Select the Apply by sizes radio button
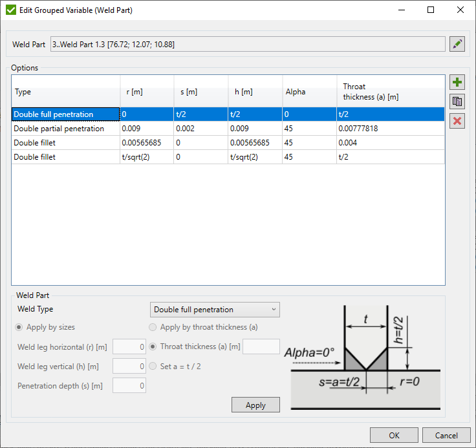476x448 pixels. click(21, 327)
